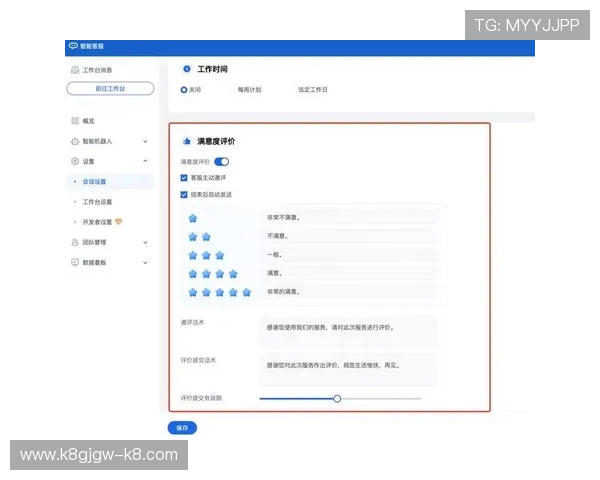Click the 数据看板 dashboard icon
The width and height of the screenshot is (600, 480).
pos(75,262)
